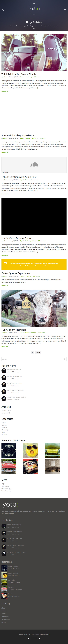The height and width of the screenshot is (644, 68).
Task: Open the Facebook icon in the footer
Action: 32,638
